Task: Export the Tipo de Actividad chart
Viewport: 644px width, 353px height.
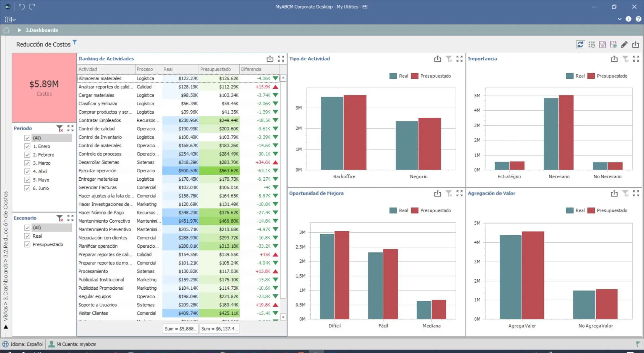Action: coord(437,59)
